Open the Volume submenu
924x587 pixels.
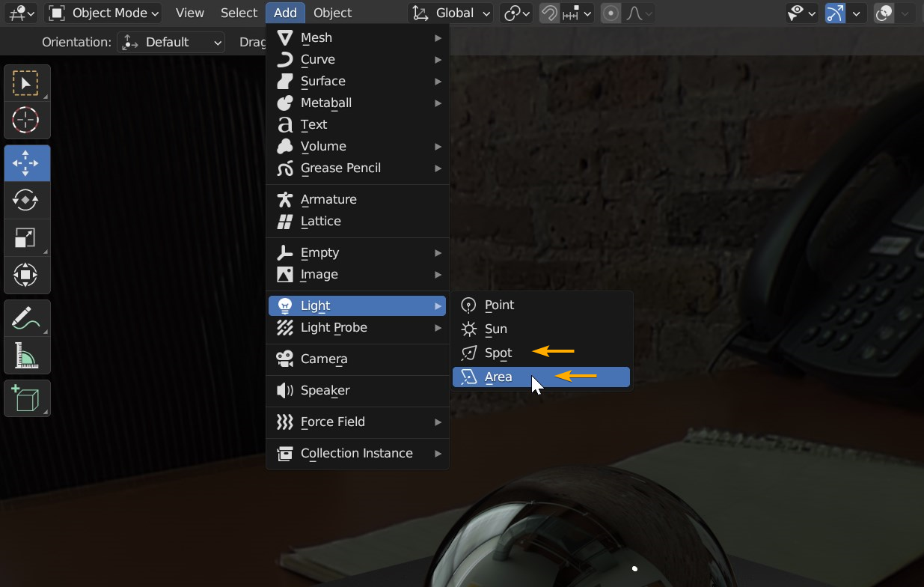[x=358, y=146]
